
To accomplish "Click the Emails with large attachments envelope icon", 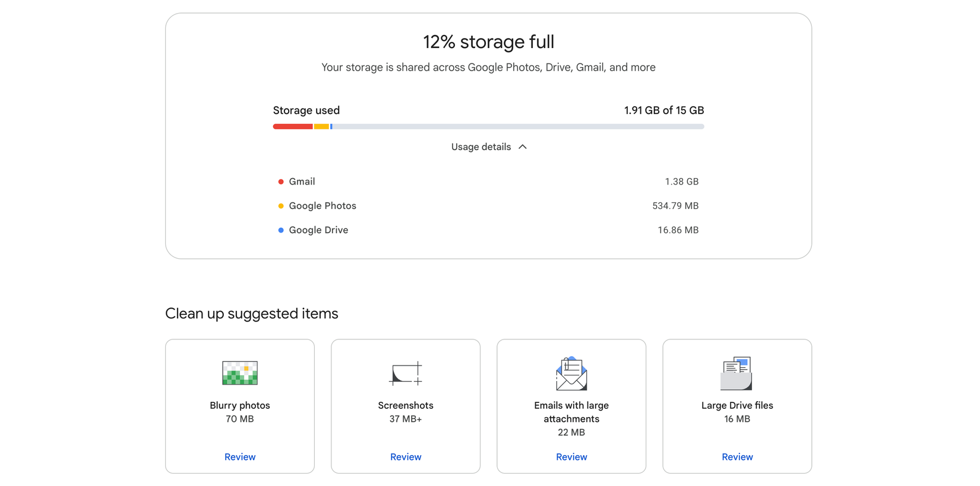I will tap(571, 373).
